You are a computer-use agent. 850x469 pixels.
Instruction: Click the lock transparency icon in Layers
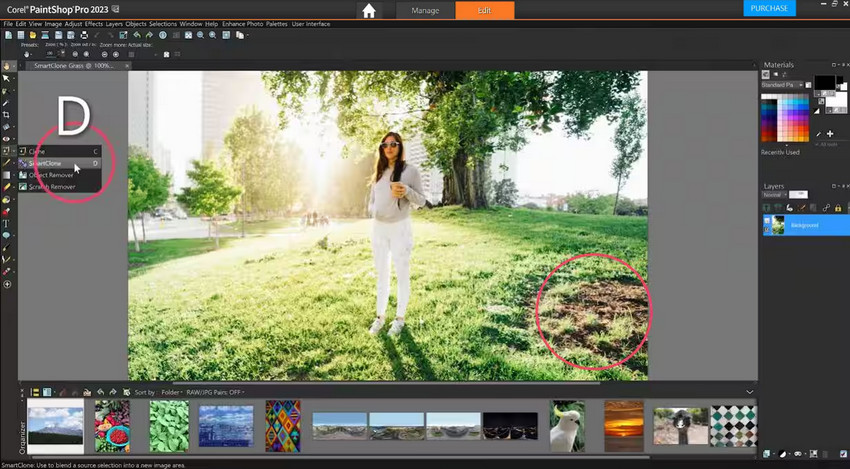838,208
